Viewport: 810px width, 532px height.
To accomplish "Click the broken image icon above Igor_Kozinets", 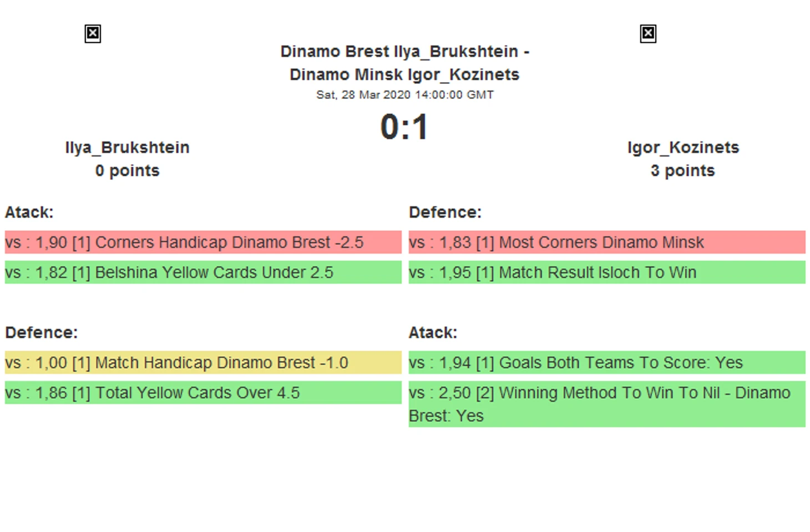I will 647,34.
